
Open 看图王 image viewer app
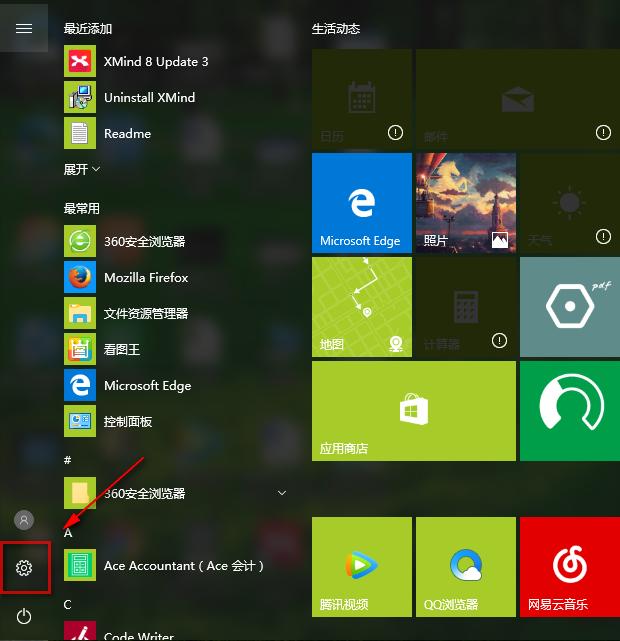pyautogui.click(x=122, y=349)
